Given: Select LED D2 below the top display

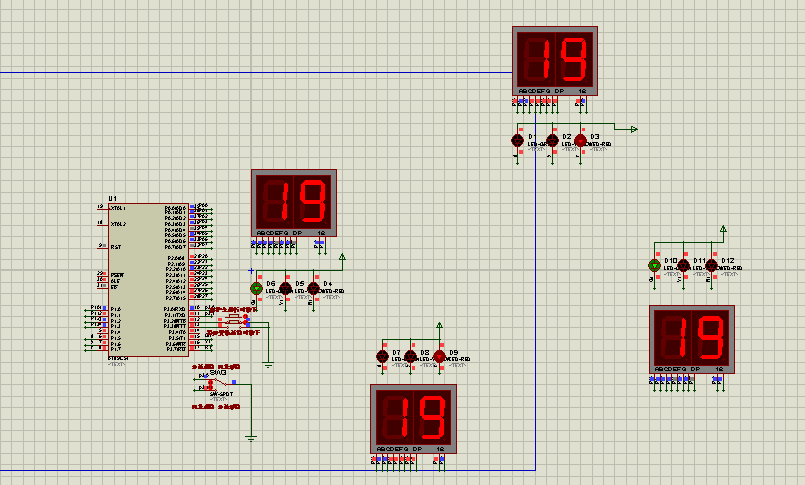Looking at the screenshot, I should point(552,140).
